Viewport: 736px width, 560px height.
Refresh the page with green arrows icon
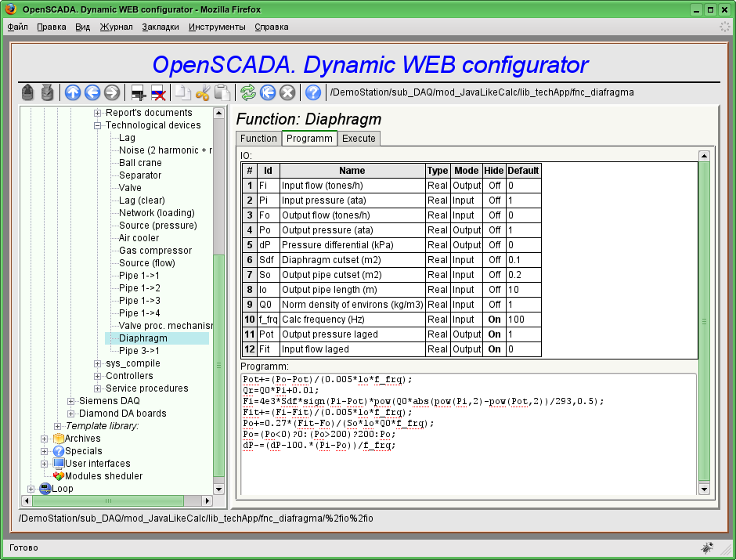pyautogui.click(x=248, y=92)
